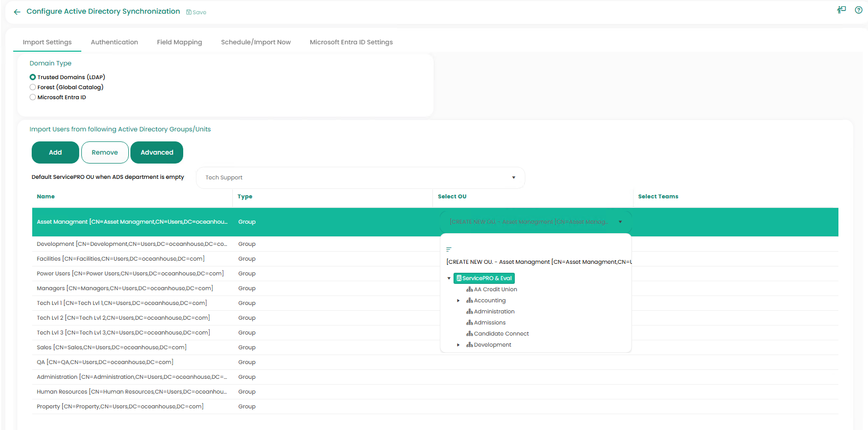Screen dimensions: 868x430
Task: Open the training presenter icon
Action: pos(842,10)
